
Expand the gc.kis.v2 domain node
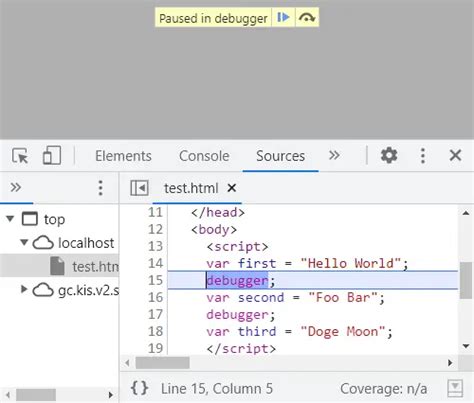(x=24, y=289)
